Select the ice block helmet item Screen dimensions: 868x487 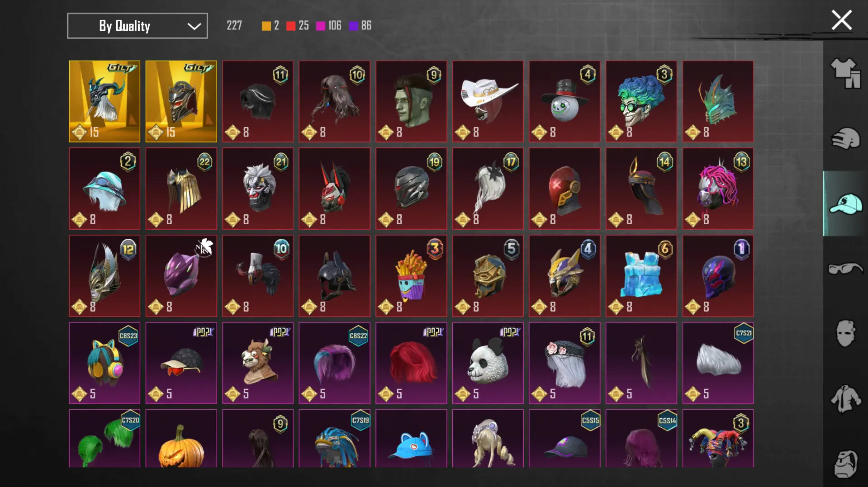641,276
